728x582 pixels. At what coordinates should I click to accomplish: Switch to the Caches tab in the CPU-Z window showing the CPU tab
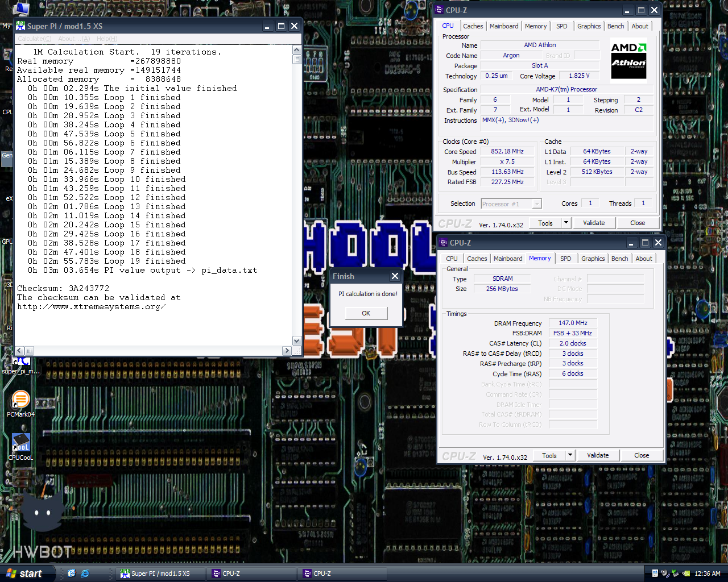tap(473, 26)
